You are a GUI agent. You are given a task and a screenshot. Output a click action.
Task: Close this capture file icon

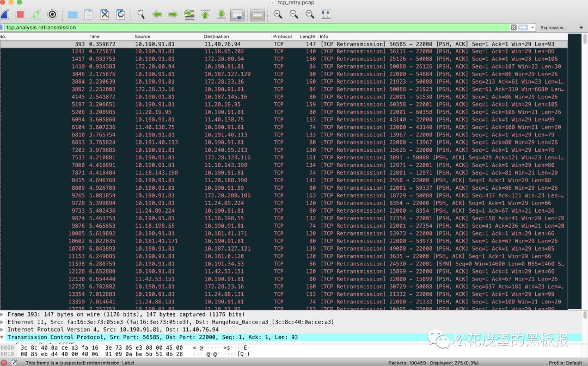pos(105,15)
